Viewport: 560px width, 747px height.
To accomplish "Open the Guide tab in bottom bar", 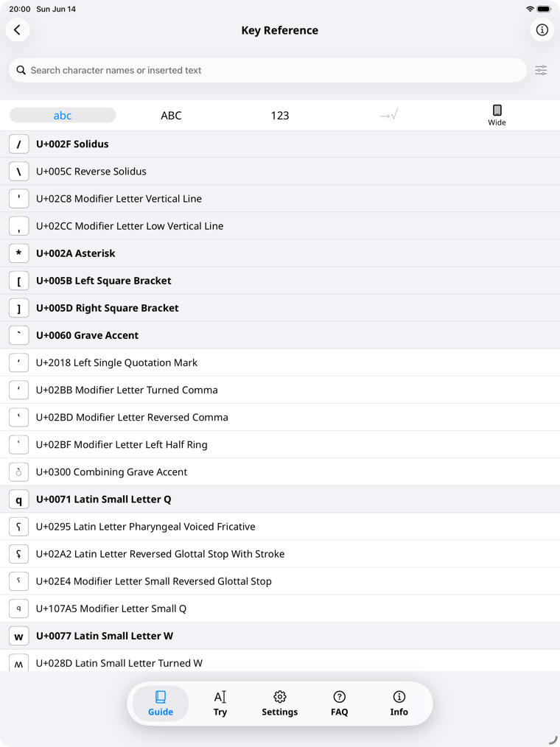I will click(x=161, y=704).
